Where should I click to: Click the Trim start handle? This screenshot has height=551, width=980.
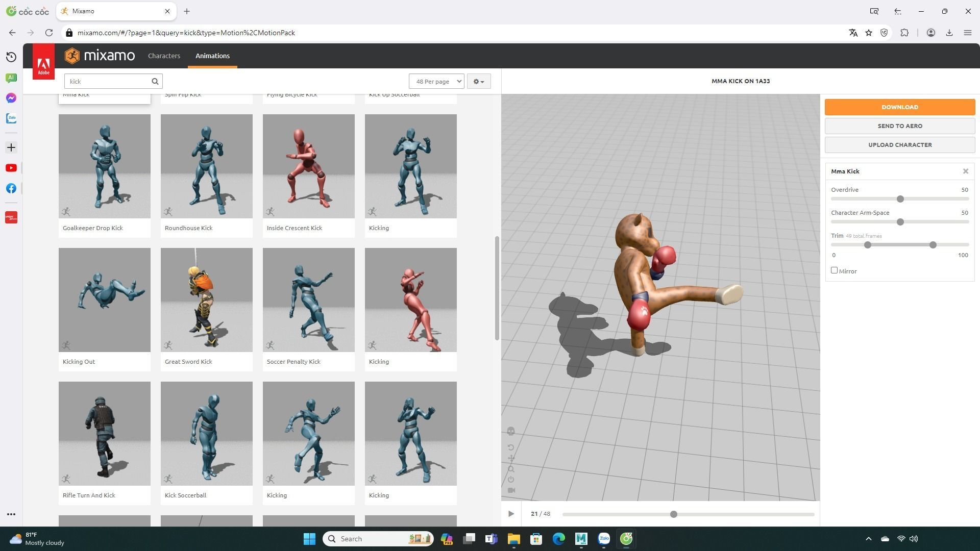pyautogui.click(x=868, y=245)
